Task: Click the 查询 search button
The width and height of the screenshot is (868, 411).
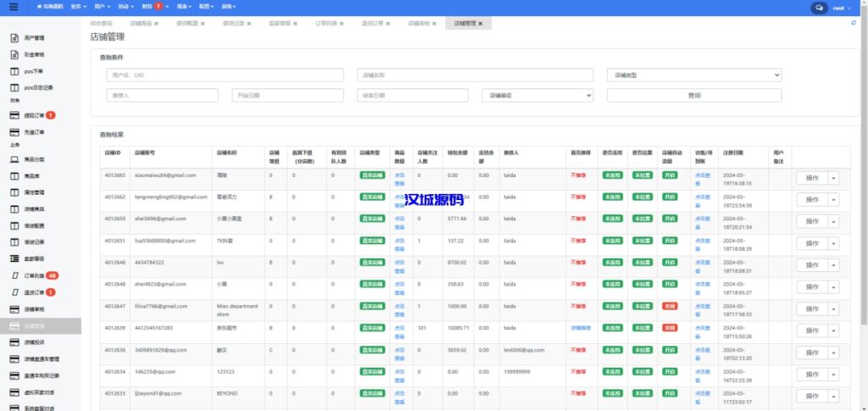Action: coord(694,96)
